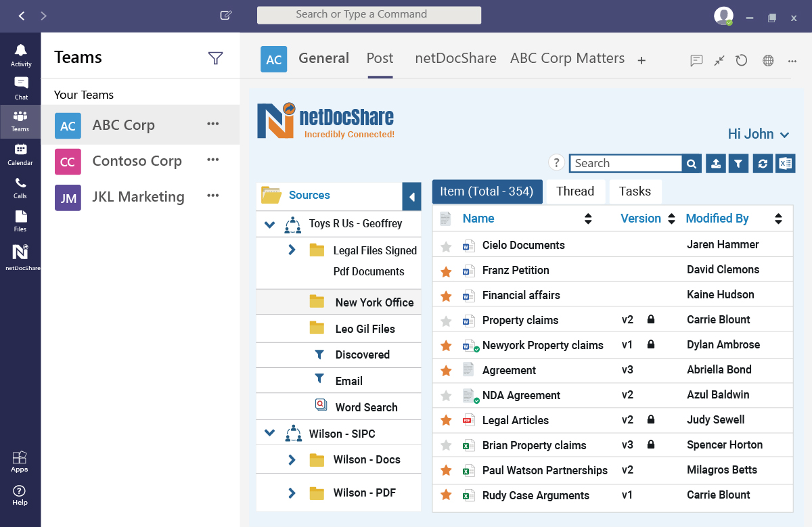Screen dimensions: 812x527
Task: Sort by the Version column arrows
Action: 671,219
